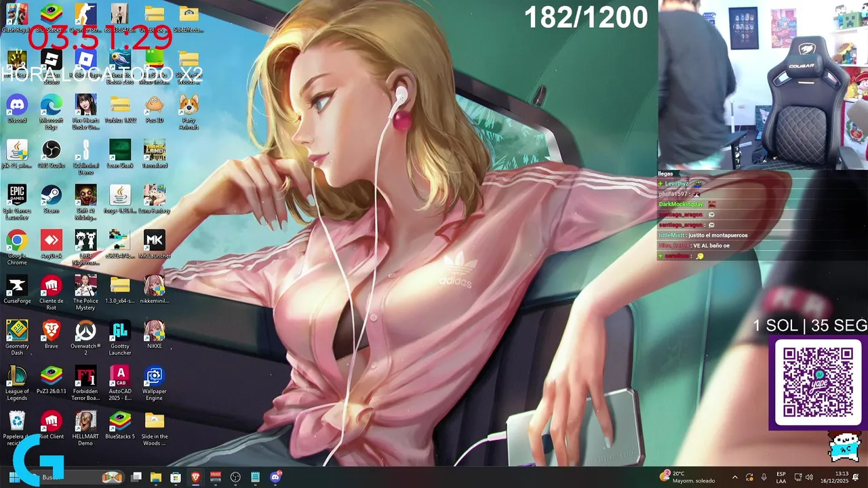Launch Overwatch 2 from the desktop
The image size is (868, 488).
coord(85,338)
